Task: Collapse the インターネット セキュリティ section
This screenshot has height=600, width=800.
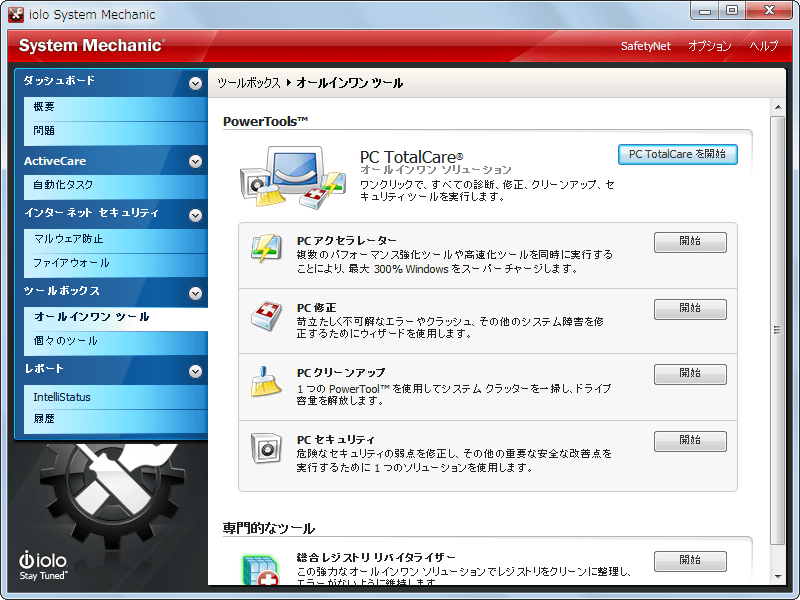Action: [195, 215]
